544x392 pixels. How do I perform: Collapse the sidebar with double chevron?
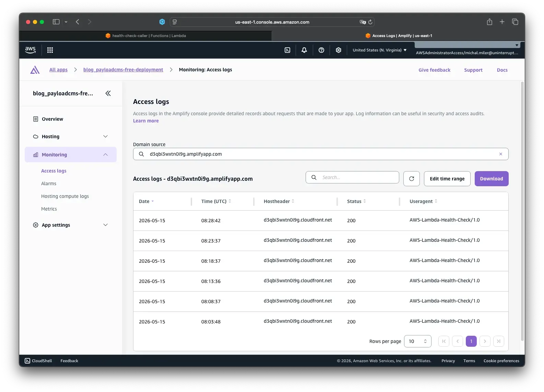[108, 93]
